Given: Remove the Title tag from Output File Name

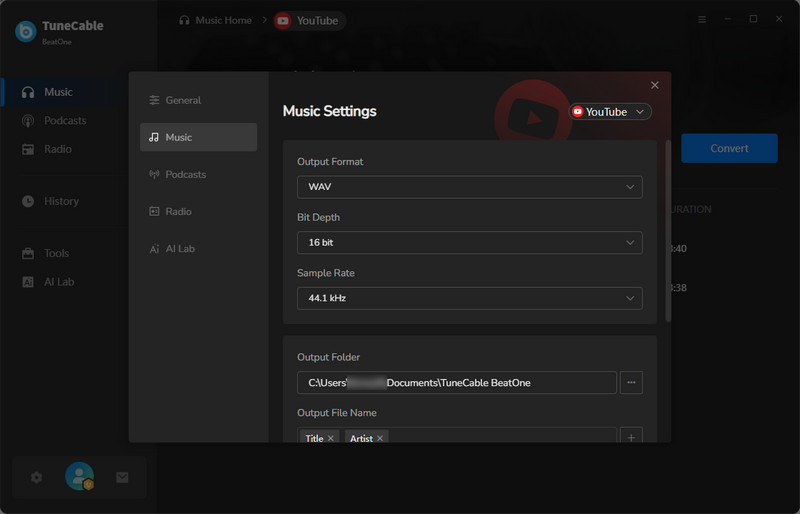Looking at the screenshot, I should [x=331, y=438].
